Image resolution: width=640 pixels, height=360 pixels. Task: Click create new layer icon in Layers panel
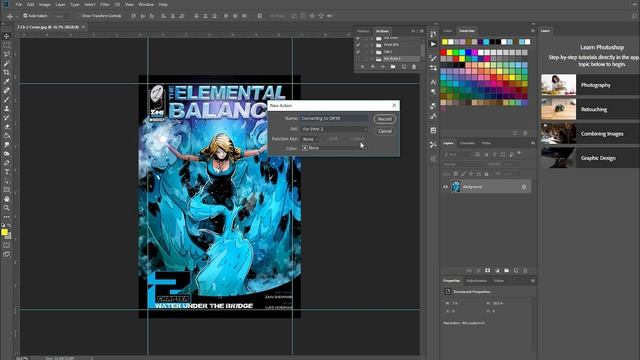point(516,270)
